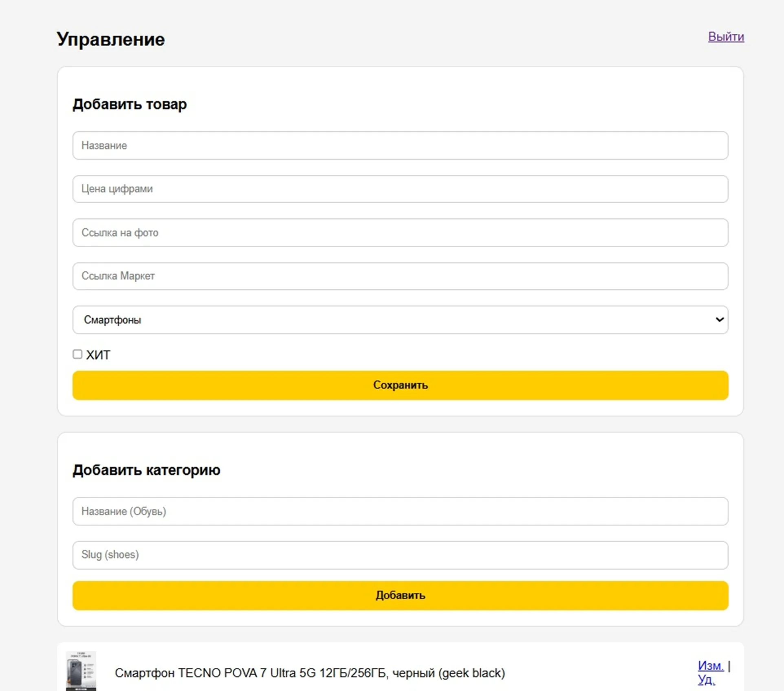Click the Slug (shoes) input field

click(400, 555)
